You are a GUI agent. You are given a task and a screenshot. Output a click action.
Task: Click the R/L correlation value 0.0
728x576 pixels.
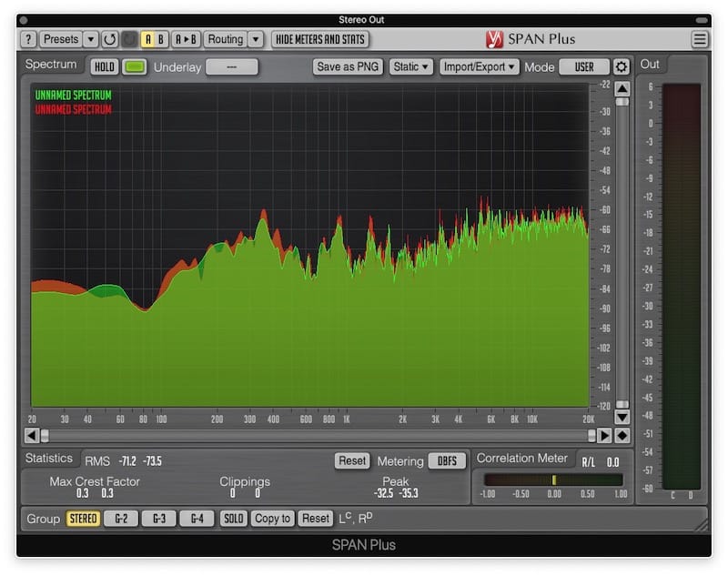pyautogui.click(x=612, y=462)
